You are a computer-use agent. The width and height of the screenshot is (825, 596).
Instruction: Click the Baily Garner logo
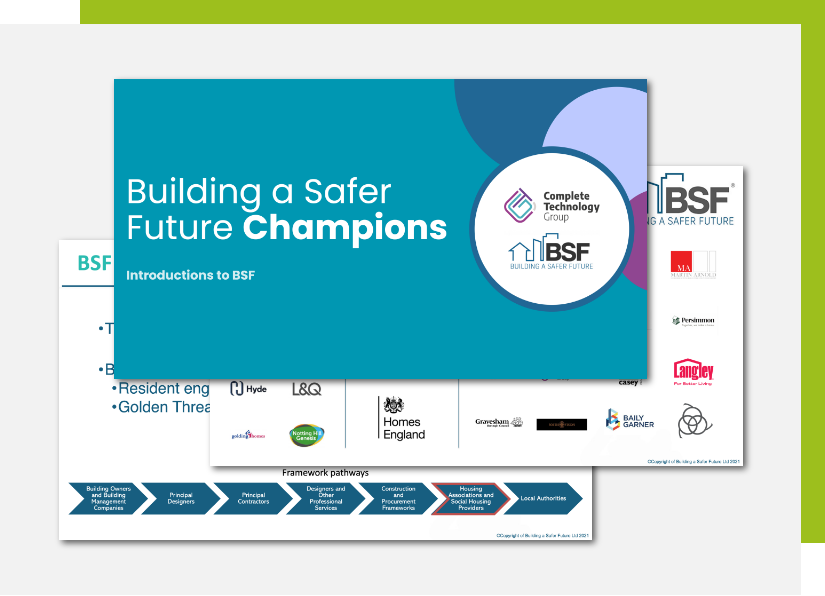[630, 420]
